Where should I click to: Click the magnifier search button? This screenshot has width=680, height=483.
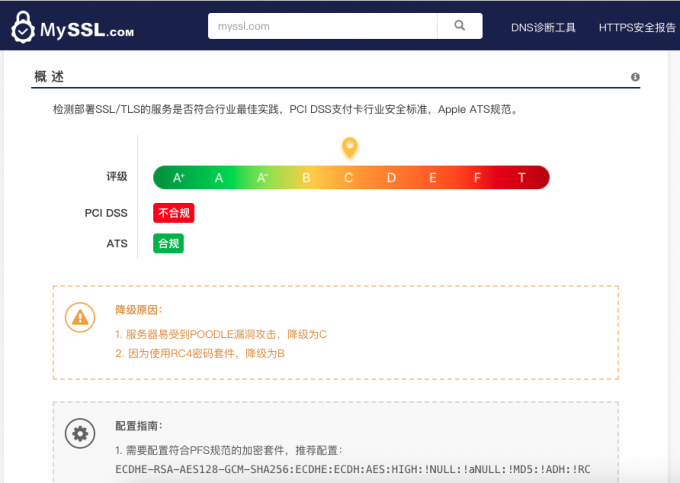point(460,26)
